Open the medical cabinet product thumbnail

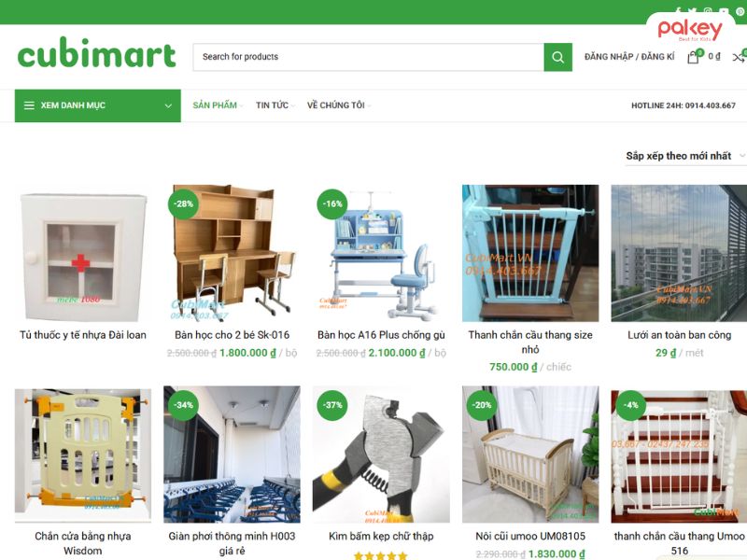coord(83,253)
